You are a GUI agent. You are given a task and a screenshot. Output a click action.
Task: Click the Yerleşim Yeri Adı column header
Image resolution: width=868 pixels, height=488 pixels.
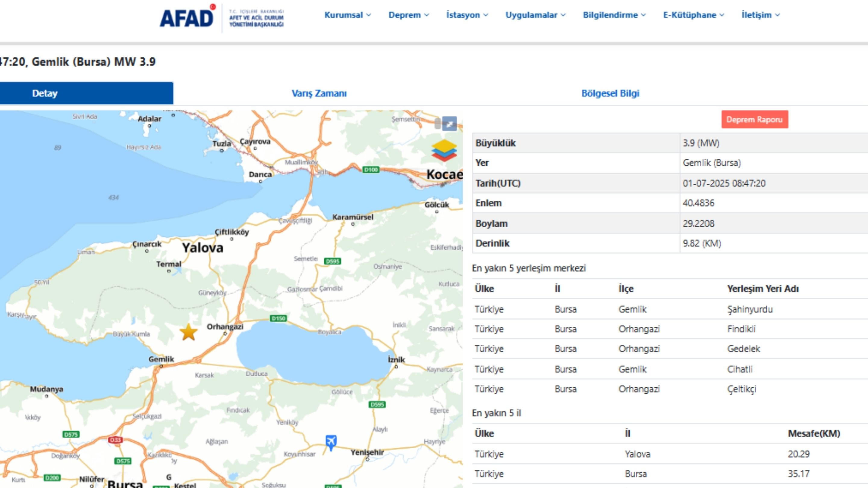763,289
